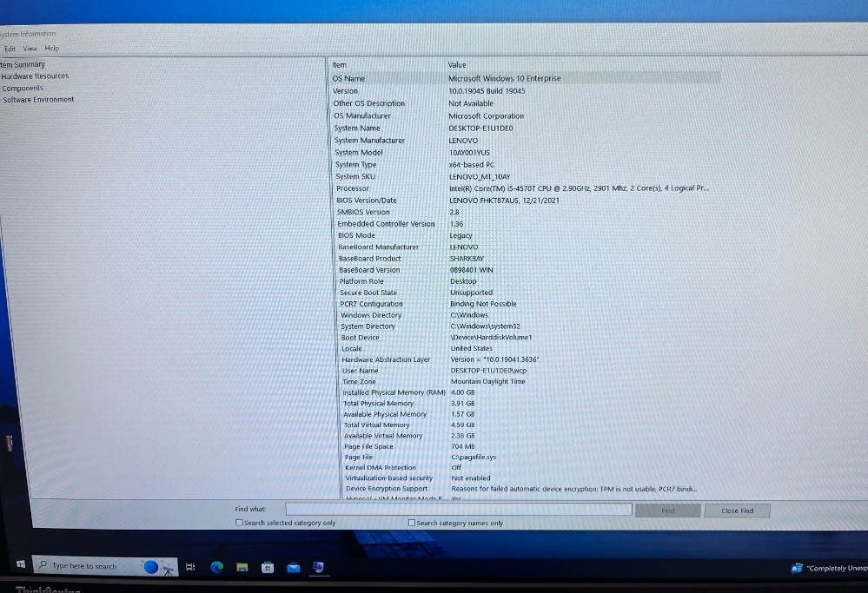Image resolution: width=868 pixels, height=593 pixels.
Task: Open the Edit menu
Action: pos(10,49)
